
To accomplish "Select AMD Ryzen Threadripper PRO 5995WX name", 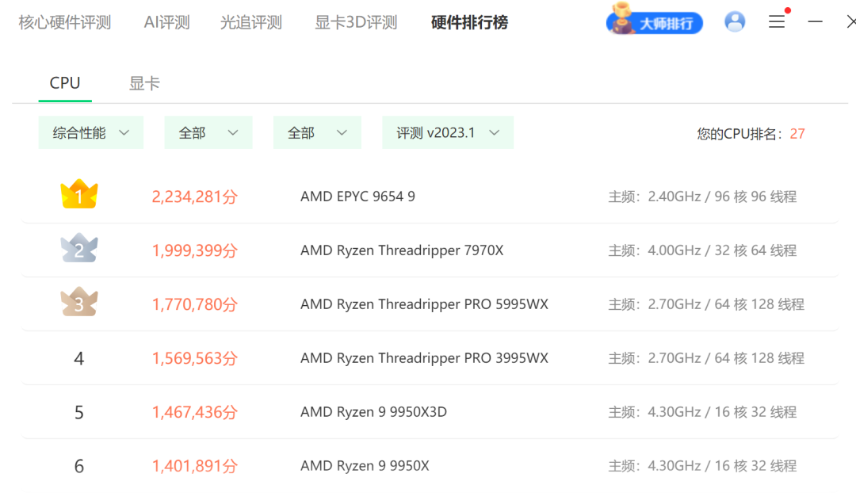I will (424, 304).
